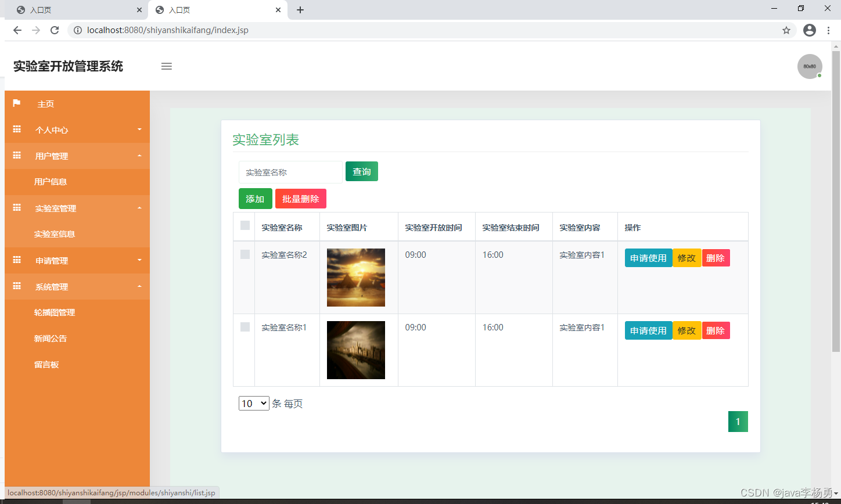
Task: Check the checkbox for 实验室名称2 row
Action: (245, 254)
